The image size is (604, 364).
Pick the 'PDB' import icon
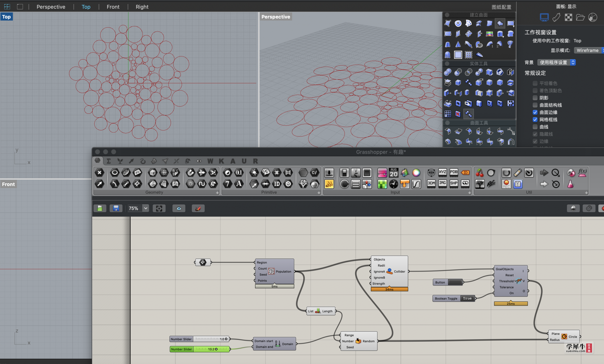(454, 173)
